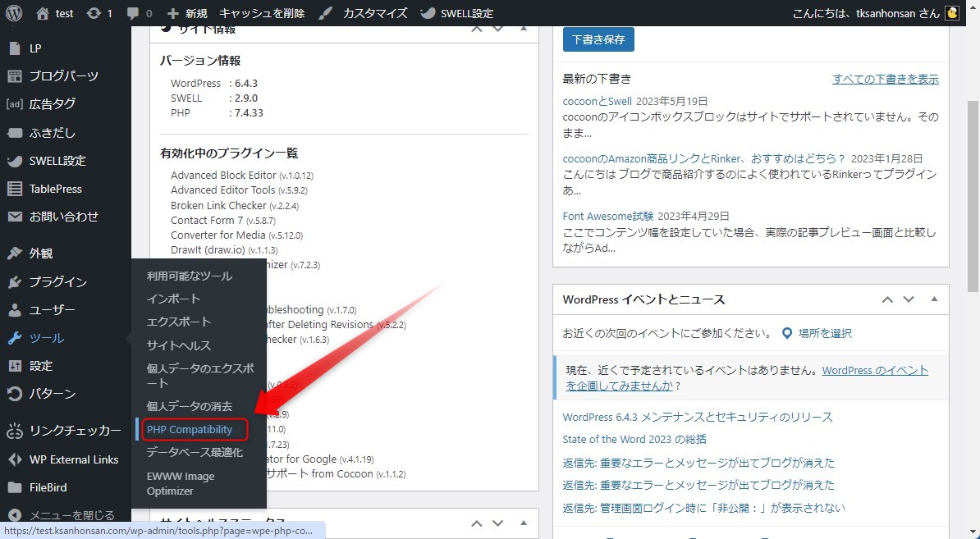Open cocoonのAmazon商品リンクとRinker draft
Image resolution: width=980 pixels, height=539 pixels.
click(x=703, y=158)
